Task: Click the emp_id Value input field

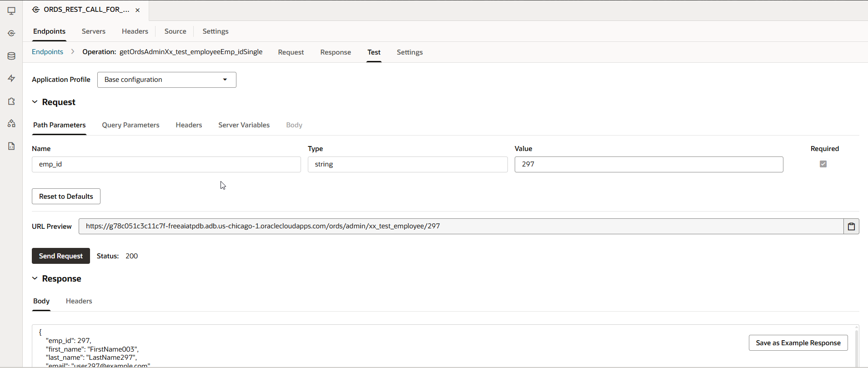Action: 648,164
